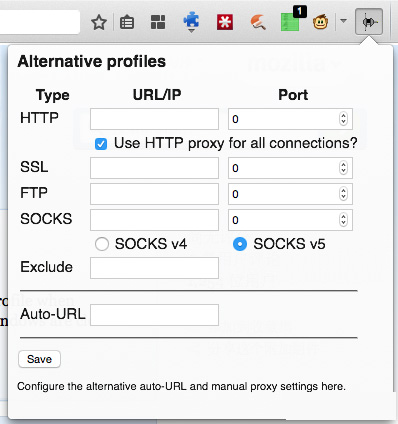This screenshot has width=398, height=424.
Task: Click the Auto-URL text field
Action: (x=154, y=315)
